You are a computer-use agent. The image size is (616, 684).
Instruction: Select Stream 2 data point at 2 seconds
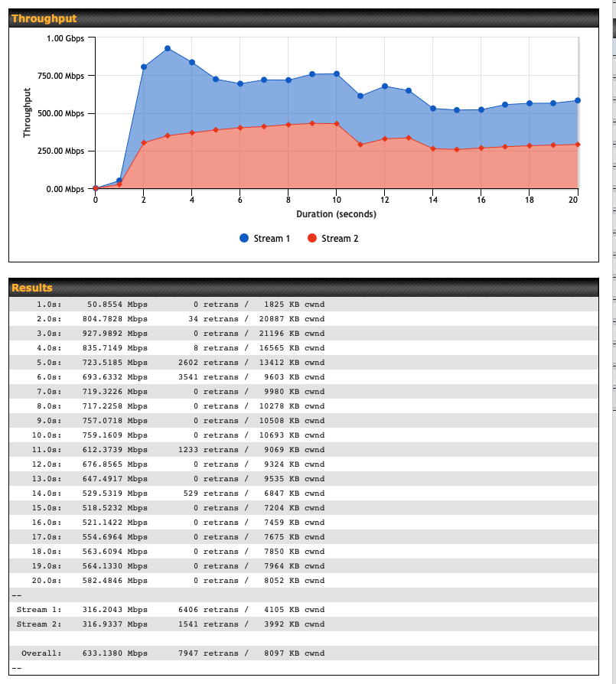coord(144,143)
